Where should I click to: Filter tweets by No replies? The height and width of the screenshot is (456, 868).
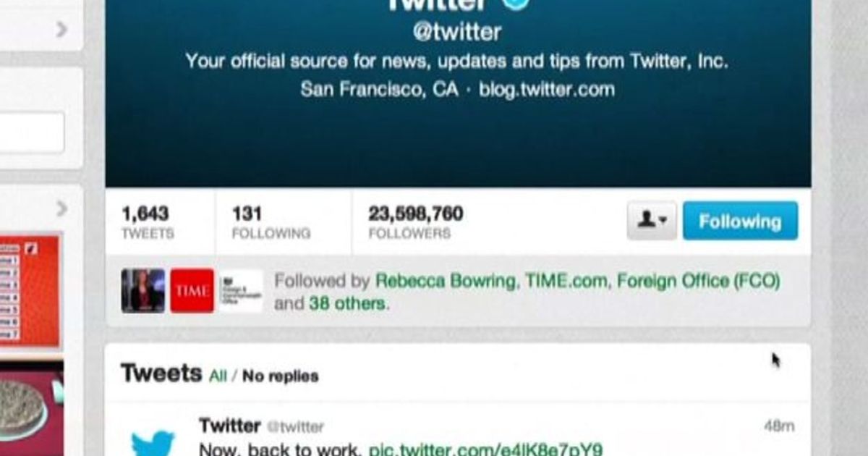pos(280,376)
